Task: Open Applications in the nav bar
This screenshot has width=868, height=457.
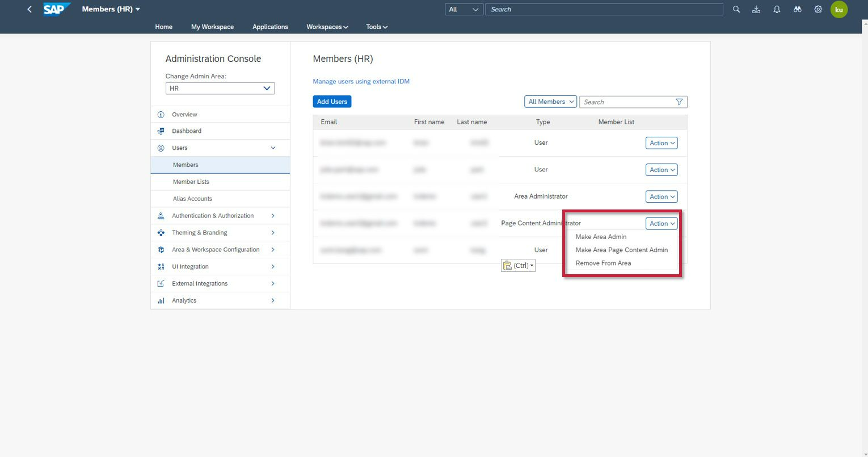Action: 270,27
